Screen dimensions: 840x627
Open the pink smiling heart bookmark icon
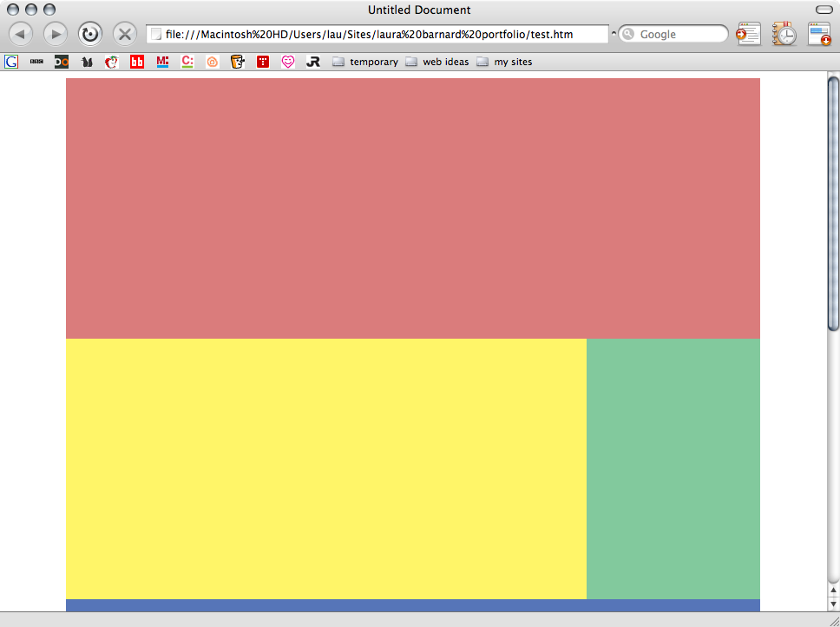pyautogui.click(x=288, y=62)
